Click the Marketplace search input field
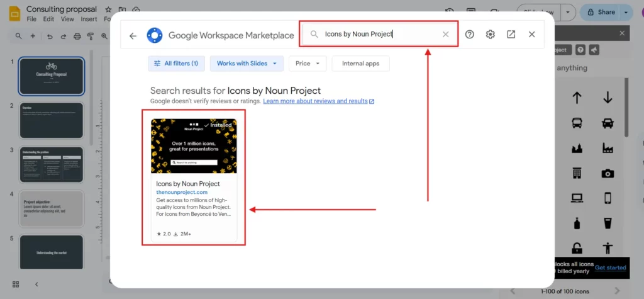The width and height of the screenshot is (644, 299). tap(377, 35)
